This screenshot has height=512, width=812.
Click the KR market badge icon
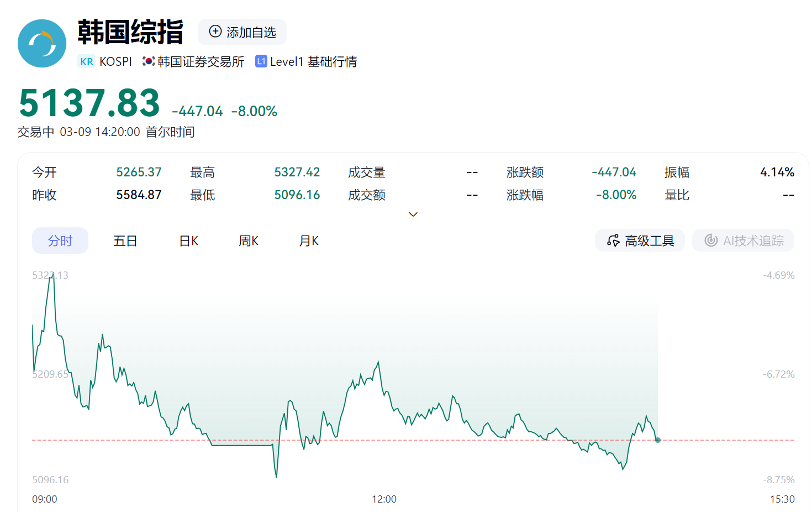tap(87, 61)
